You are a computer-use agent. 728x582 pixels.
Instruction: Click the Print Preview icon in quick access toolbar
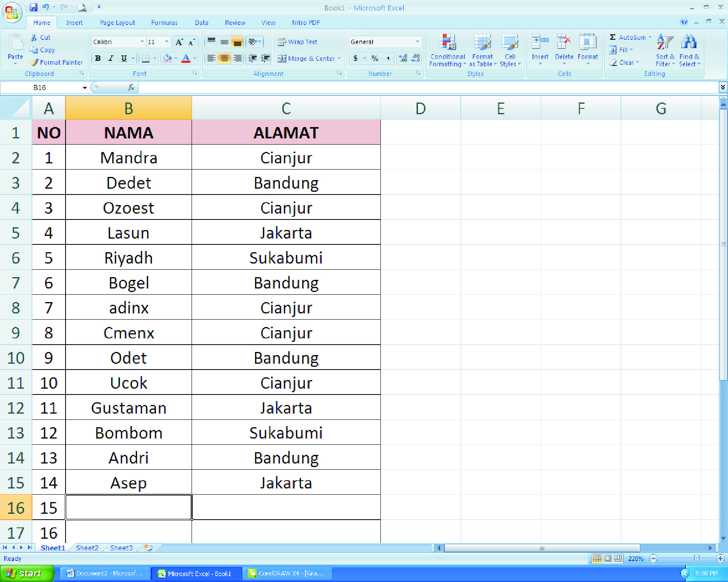click(x=82, y=7)
